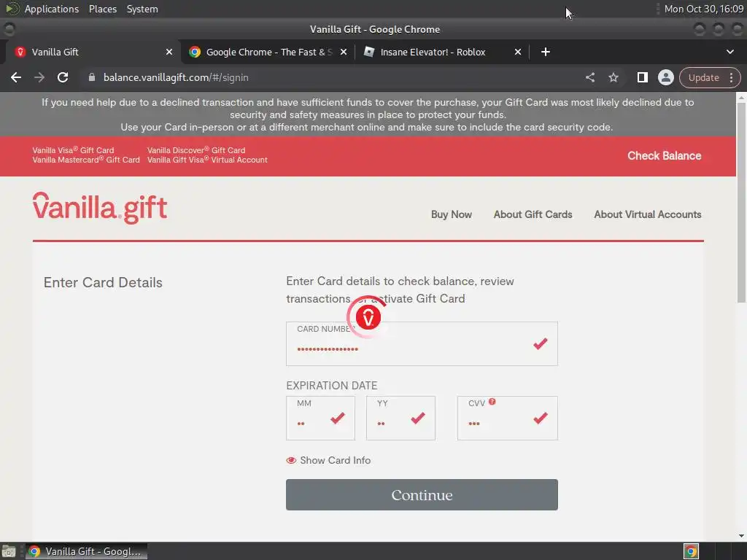Open a new tab with plus
The height and width of the screenshot is (560, 747).
point(546,52)
